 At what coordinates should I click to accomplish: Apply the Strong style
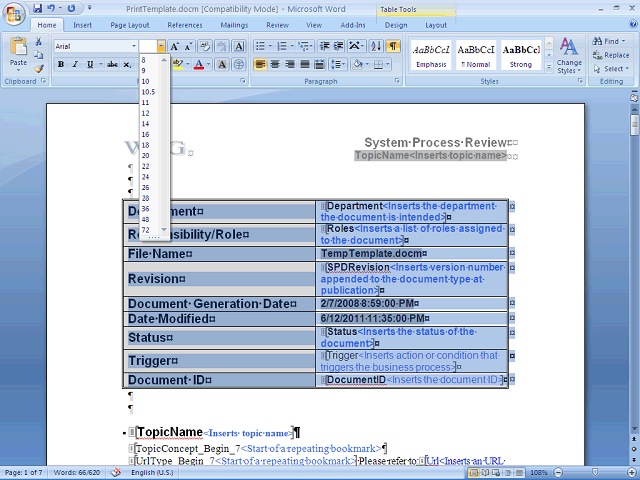click(521, 56)
